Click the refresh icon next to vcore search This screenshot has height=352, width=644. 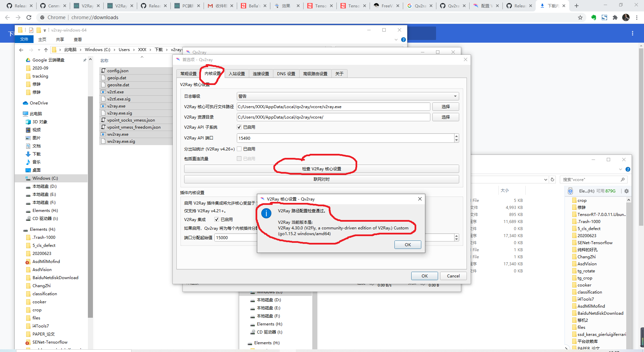[552, 180]
